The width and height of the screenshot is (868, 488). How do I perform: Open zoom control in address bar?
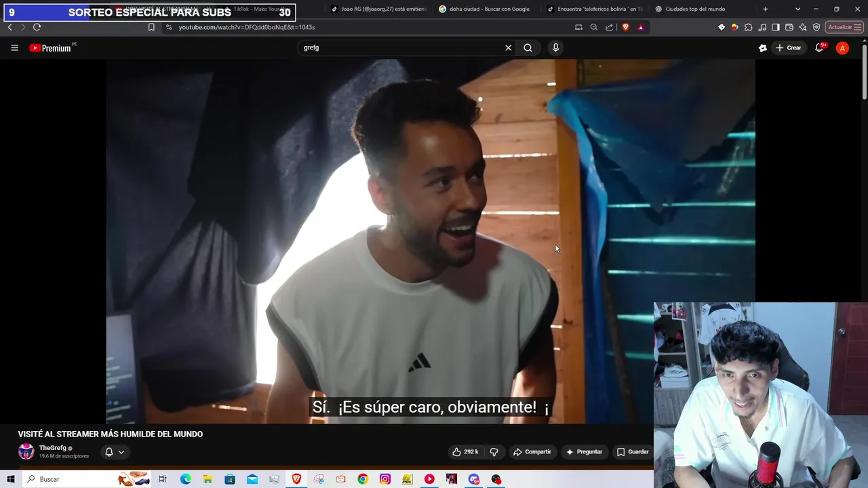(594, 27)
